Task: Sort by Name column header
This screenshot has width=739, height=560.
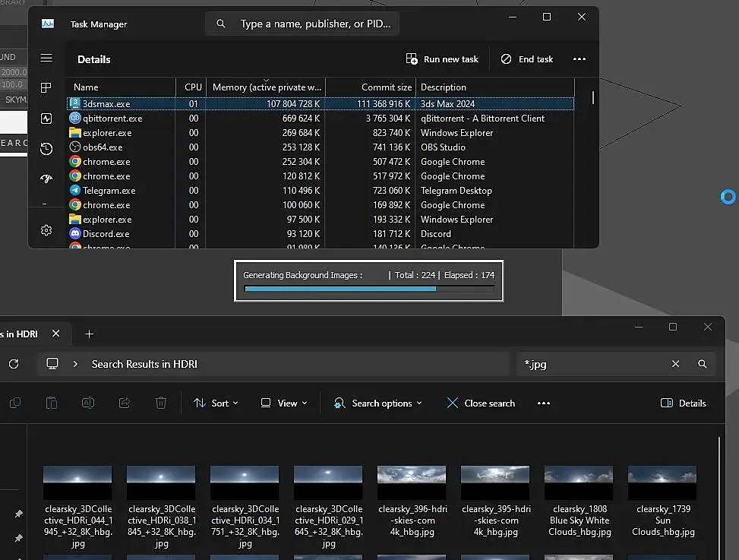Action: point(122,87)
